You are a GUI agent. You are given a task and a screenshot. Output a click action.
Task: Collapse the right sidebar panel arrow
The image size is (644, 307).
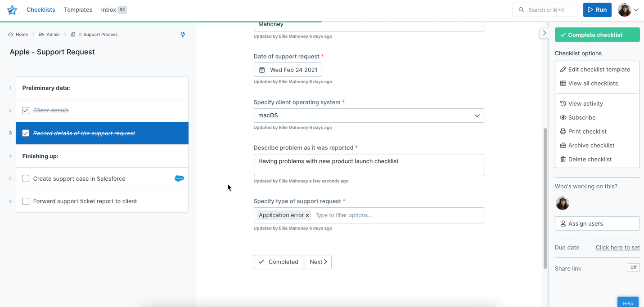544,33
